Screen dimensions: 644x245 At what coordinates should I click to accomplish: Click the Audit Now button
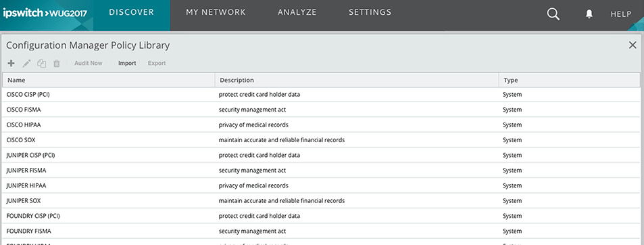click(x=89, y=64)
